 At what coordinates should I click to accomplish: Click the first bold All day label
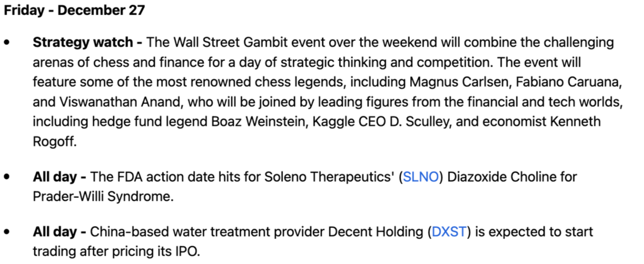[x=59, y=178]
